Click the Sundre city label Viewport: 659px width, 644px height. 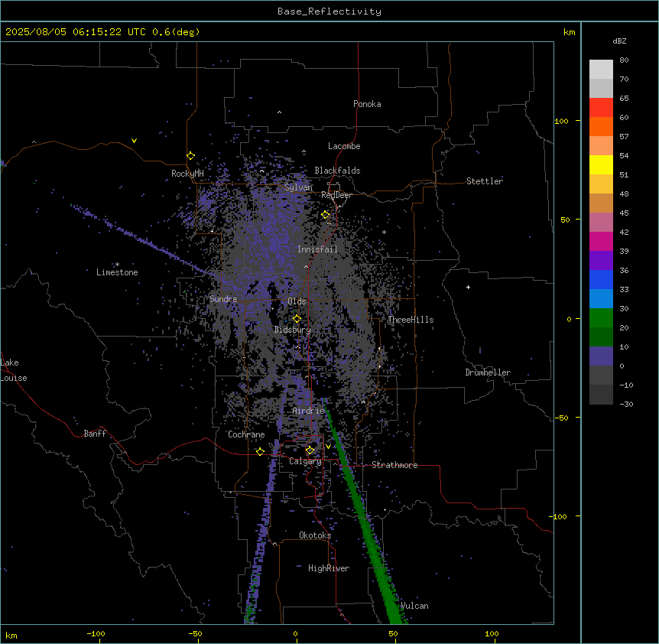pyautogui.click(x=223, y=299)
